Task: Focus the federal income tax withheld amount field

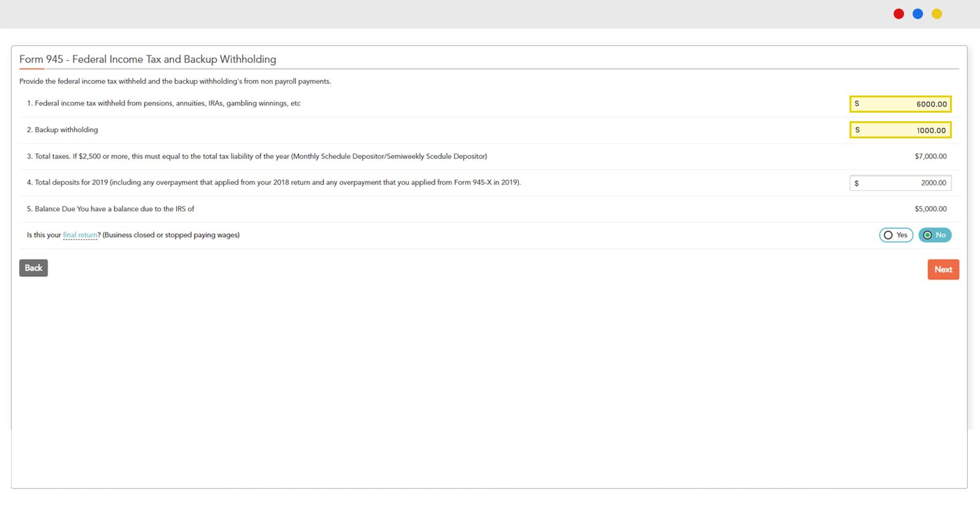Action: [900, 104]
